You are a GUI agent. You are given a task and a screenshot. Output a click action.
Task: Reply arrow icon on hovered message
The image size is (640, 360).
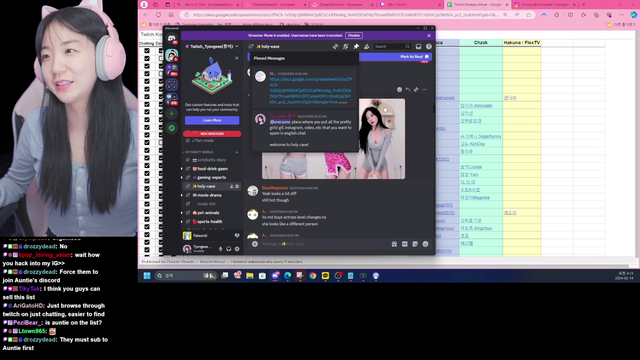(407, 89)
